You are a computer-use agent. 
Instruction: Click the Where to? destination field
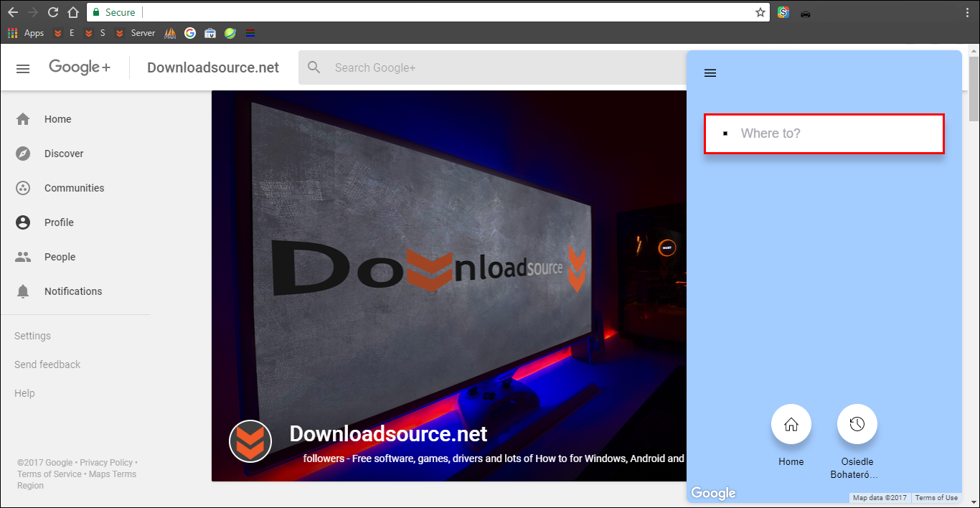(x=824, y=133)
